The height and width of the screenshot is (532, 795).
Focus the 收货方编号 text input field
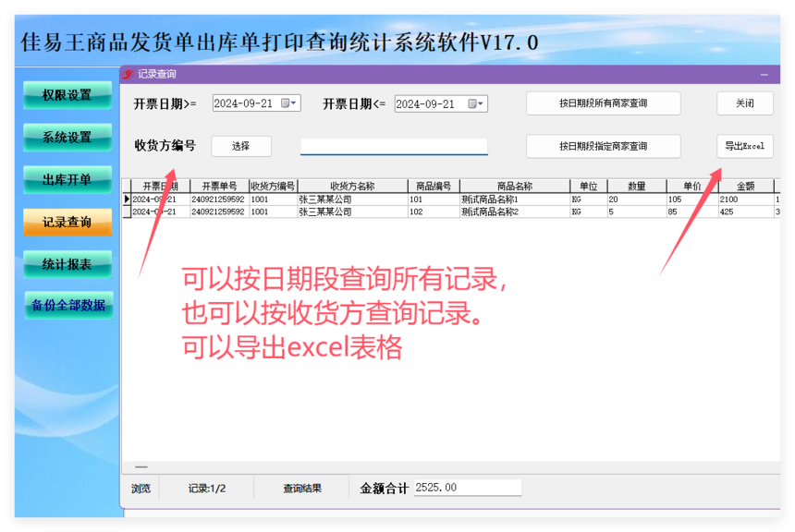click(394, 147)
